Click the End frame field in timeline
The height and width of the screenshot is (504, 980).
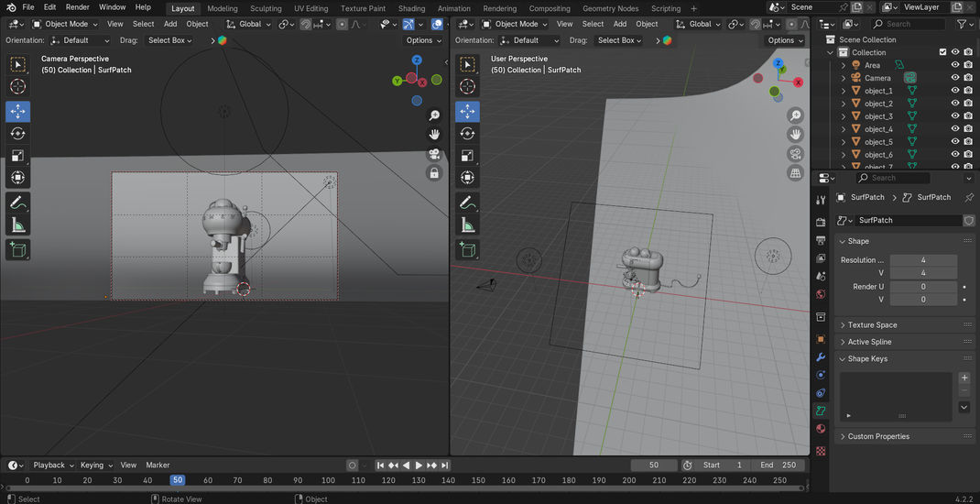pyautogui.click(x=779, y=466)
